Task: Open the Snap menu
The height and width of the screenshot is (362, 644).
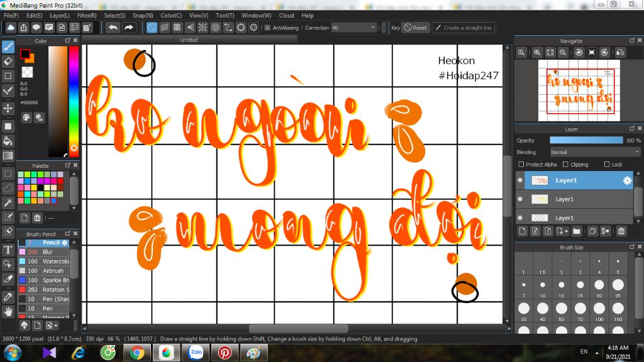Action: click(143, 15)
